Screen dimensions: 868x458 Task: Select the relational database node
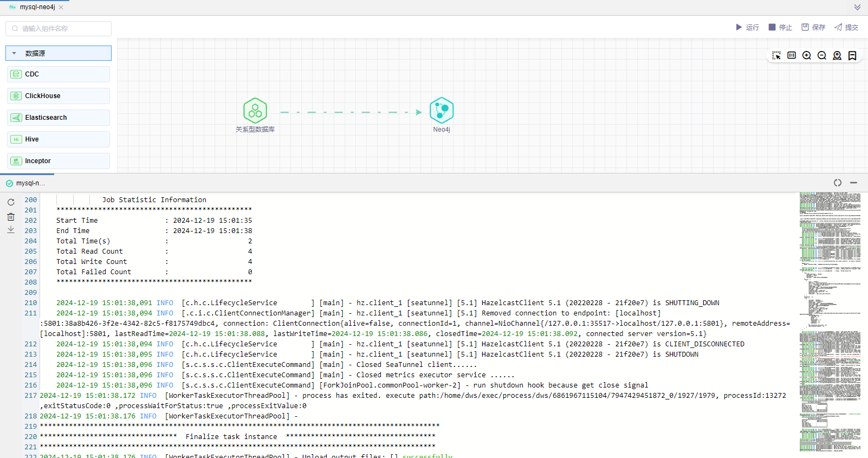pyautogui.click(x=255, y=111)
